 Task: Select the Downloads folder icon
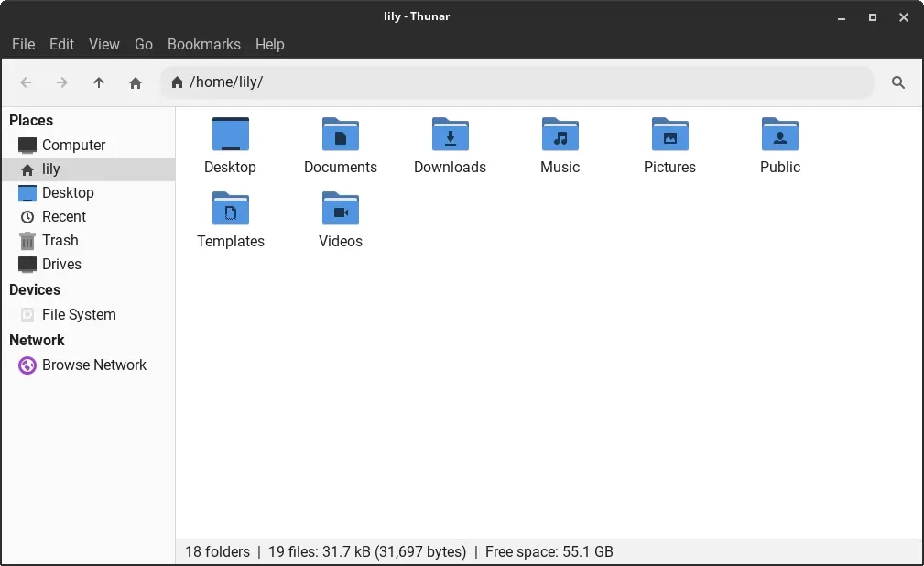click(x=451, y=135)
